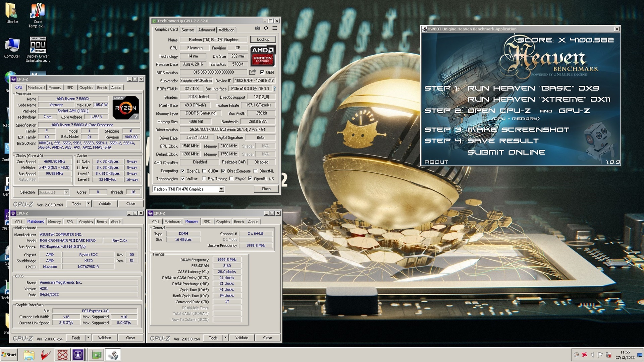Click the Bus Interface question mark icon
Viewport: 644px width, 362px height.
pos(274,89)
